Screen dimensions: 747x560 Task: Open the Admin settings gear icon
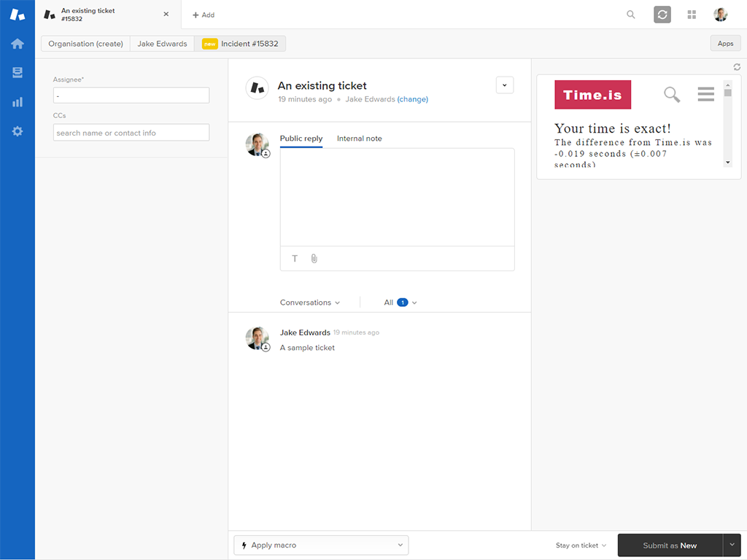pos(18,131)
